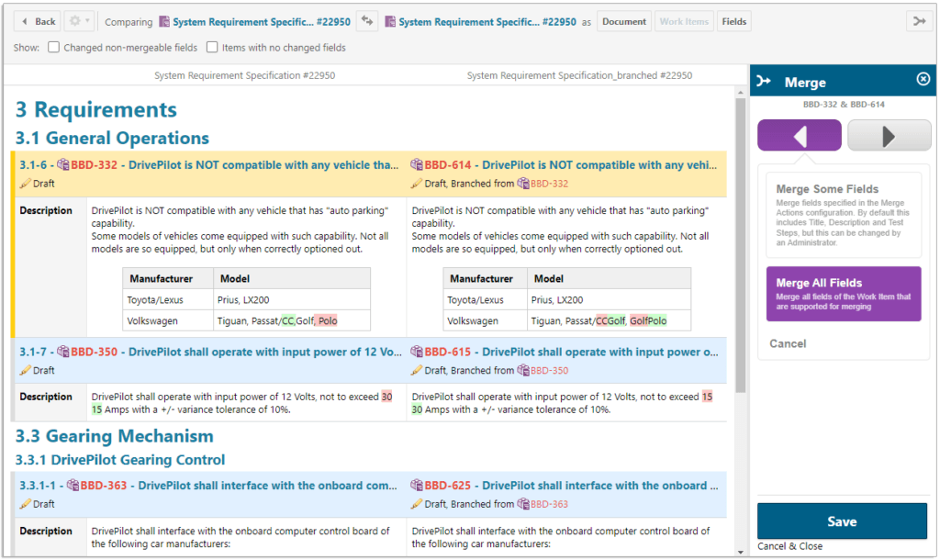Click merge icon at top right toolbar

point(918,21)
